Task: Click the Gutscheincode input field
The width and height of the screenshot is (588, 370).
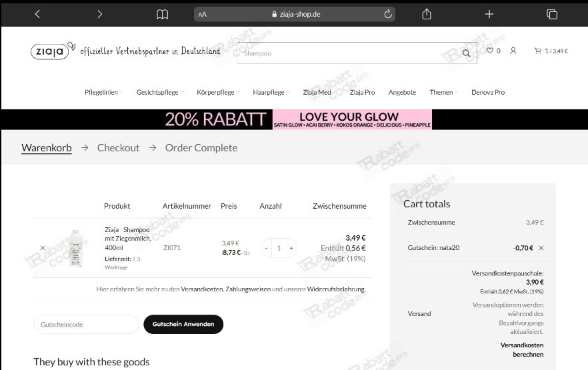Action: (x=86, y=324)
